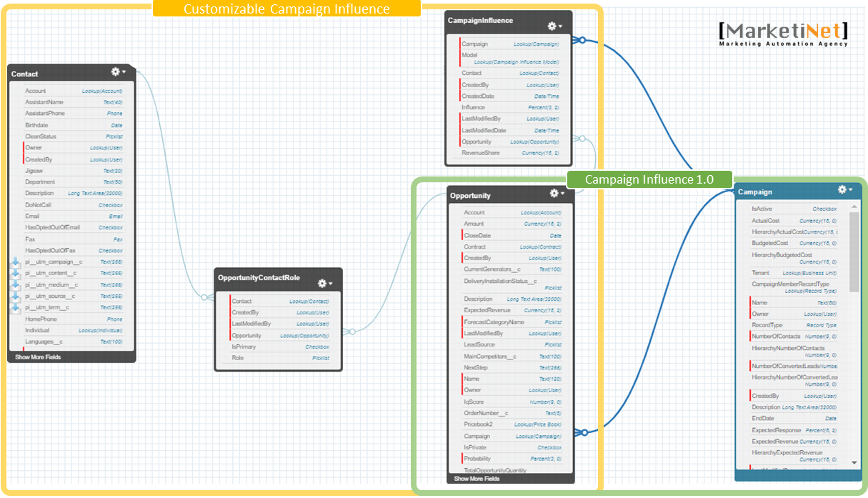
Task: Click the blue arrow icon beside pi__utm_campaign__c
Action: pyautogui.click(x=16, y=262)
